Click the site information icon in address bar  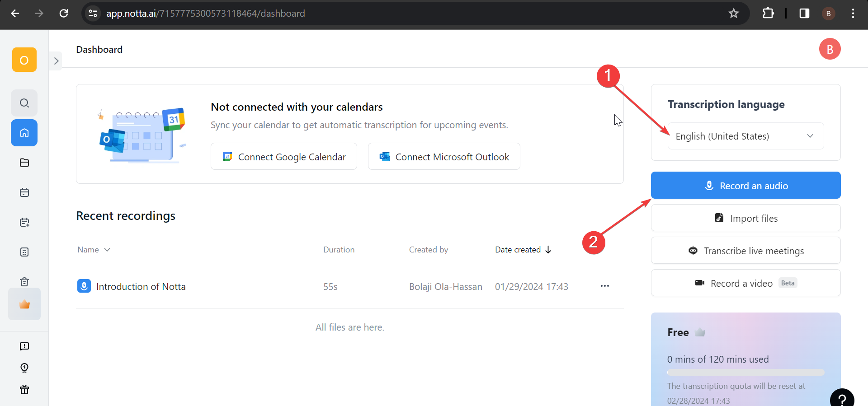(93, 14)
